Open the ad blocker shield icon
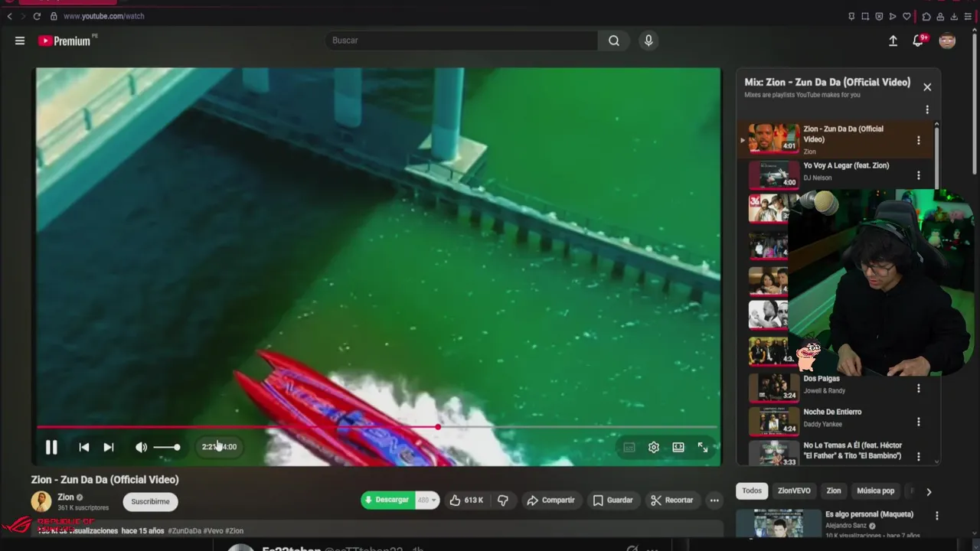 click(x=879, y=16)
